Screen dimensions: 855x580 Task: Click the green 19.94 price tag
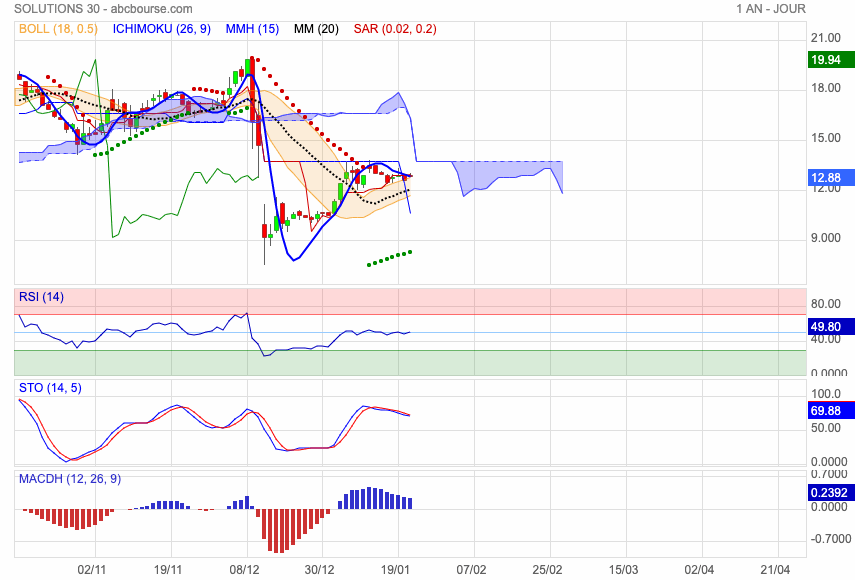click(830, 59)
